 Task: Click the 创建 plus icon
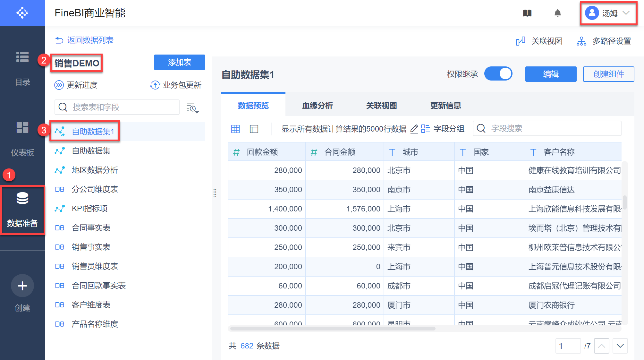(x=22, y=286)
